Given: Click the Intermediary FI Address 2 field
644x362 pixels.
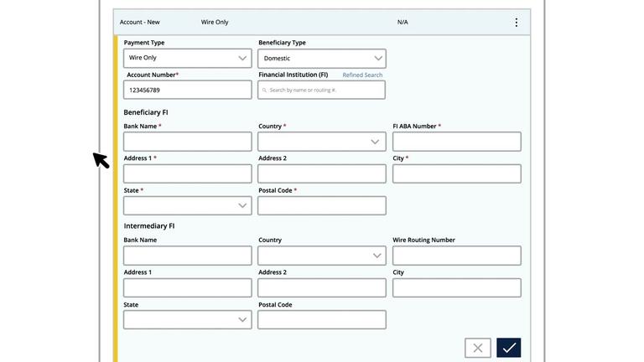Looking at the screenshot, I should [322, 287].
